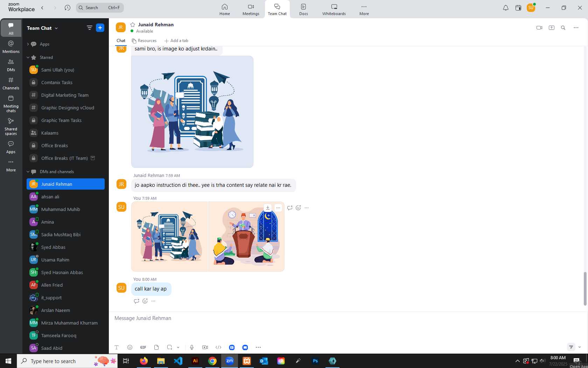Open the DMs section in sidebar

click(x=11, y=65)
